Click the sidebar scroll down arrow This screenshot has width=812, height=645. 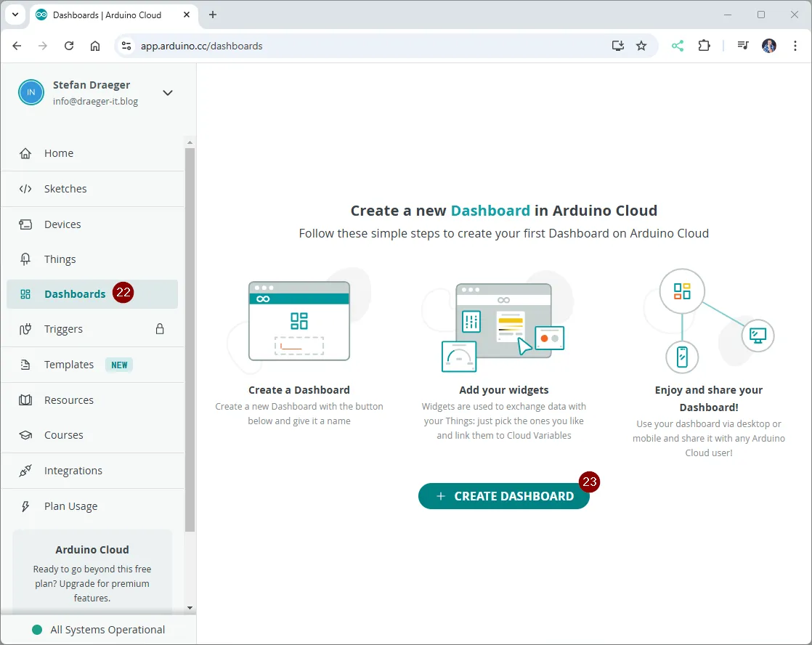tap(190, 607)
